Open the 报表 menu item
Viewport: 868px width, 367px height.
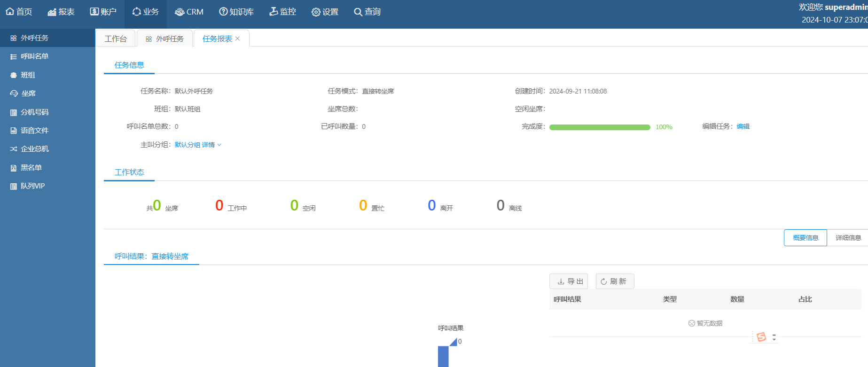(x=61, y=12)
